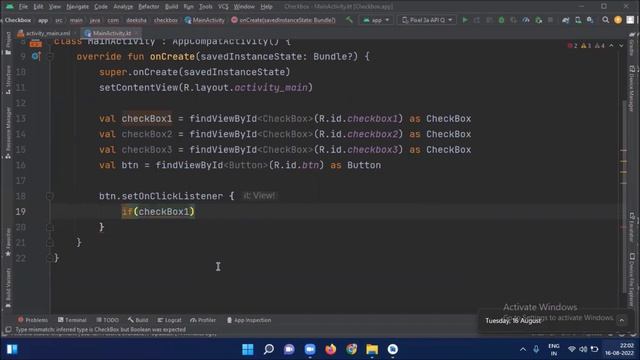
Task: Open the Project tool window in the left sidebar
Action: (8, 43)
